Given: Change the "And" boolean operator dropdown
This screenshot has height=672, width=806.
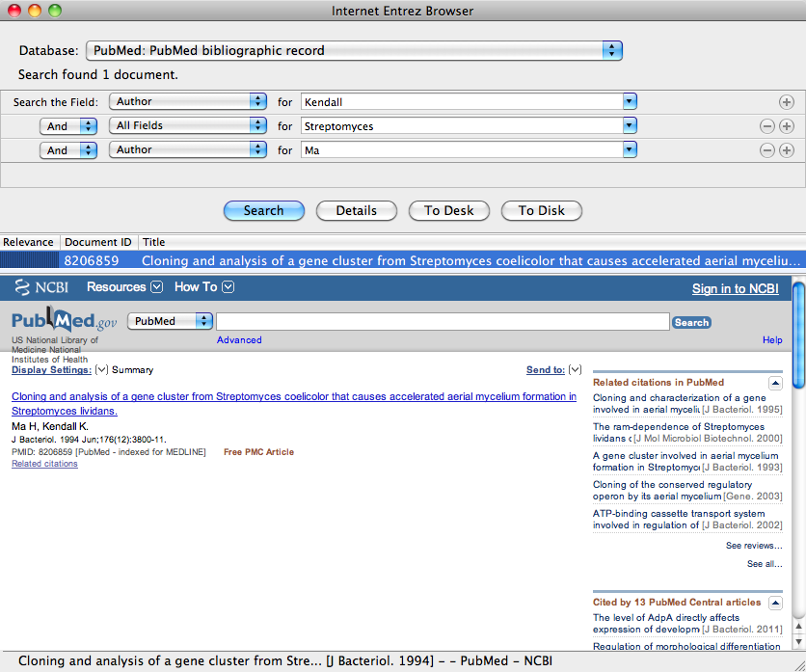Looking at the screenshot, I should 67,125.
